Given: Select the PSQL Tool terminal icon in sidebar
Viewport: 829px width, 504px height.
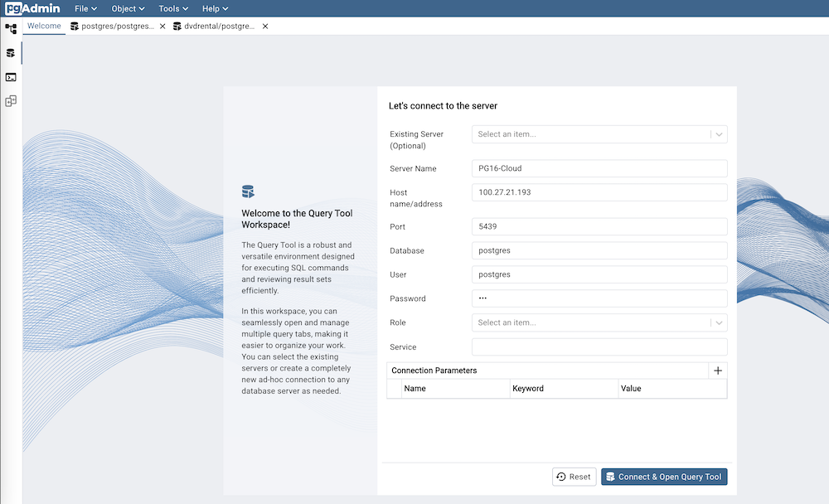Looking at the screenshot, I should pos(11,77).
